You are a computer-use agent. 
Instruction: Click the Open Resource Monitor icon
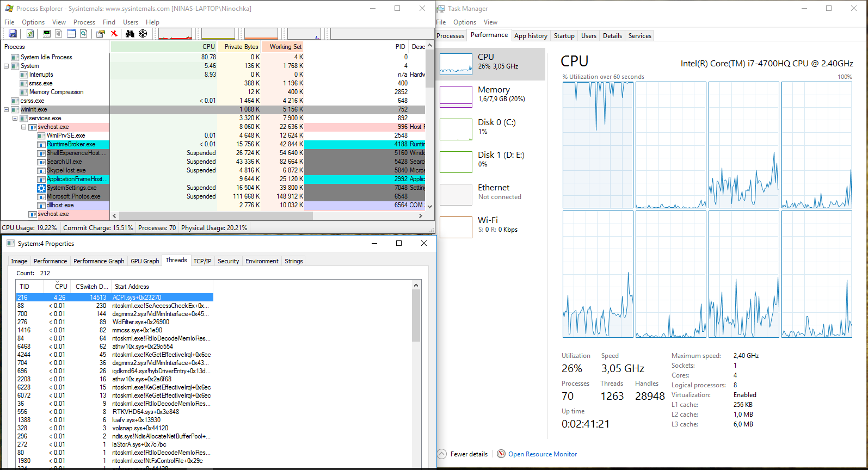click(501, 454)
